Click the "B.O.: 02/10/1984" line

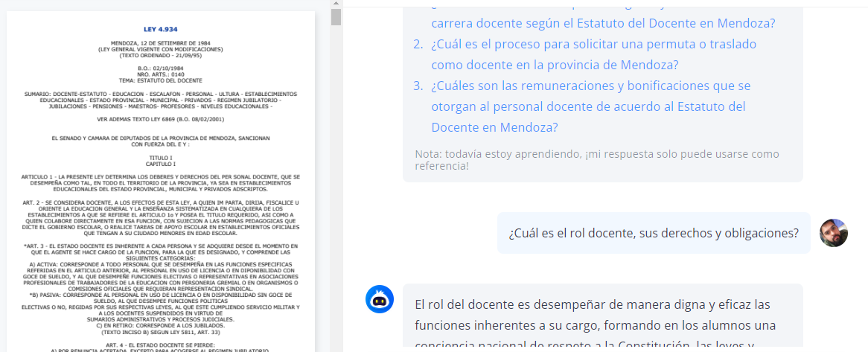click(161, 68)
